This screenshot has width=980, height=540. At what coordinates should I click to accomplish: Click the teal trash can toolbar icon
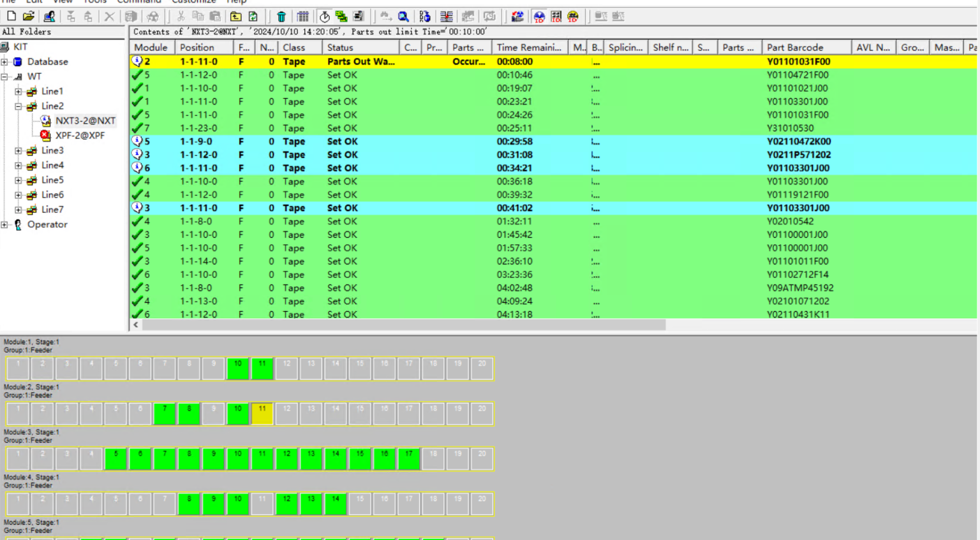click(281, 16)
